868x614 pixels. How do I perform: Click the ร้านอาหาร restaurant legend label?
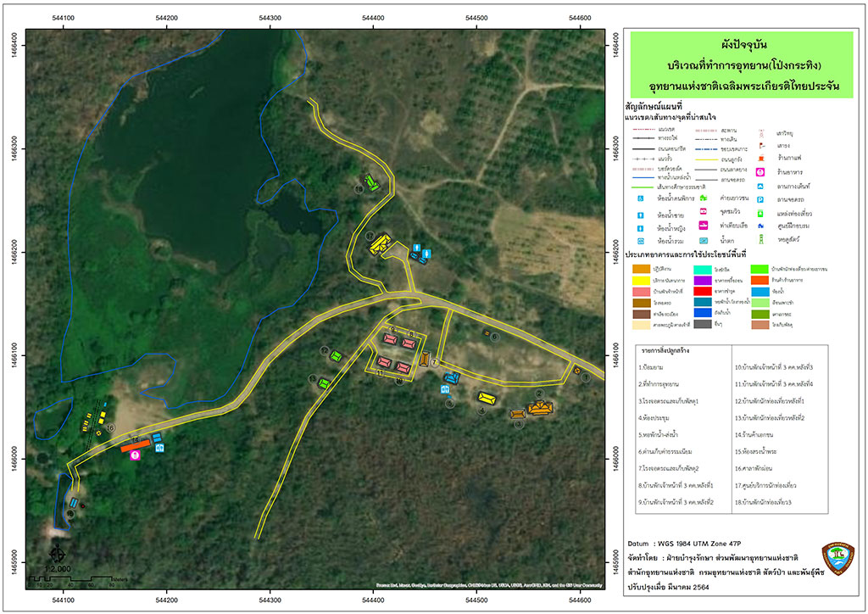pyautogui.click(x=789, y=173)
